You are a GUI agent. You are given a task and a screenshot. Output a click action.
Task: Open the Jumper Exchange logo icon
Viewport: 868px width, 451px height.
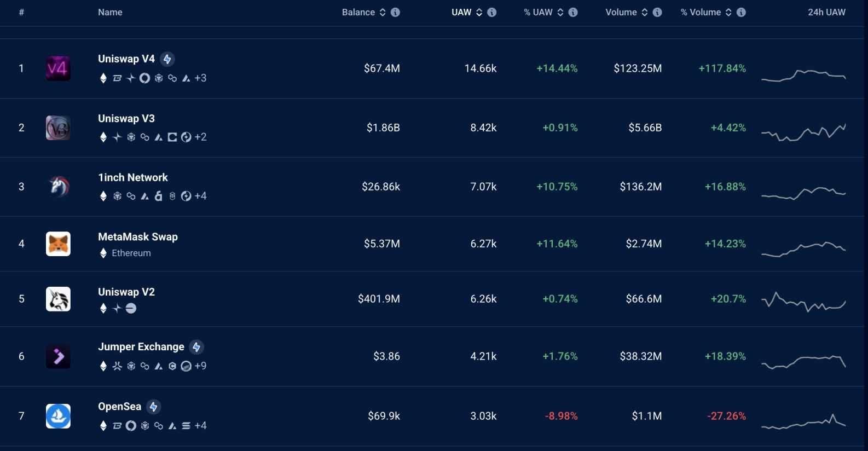(x=58, y=356)
